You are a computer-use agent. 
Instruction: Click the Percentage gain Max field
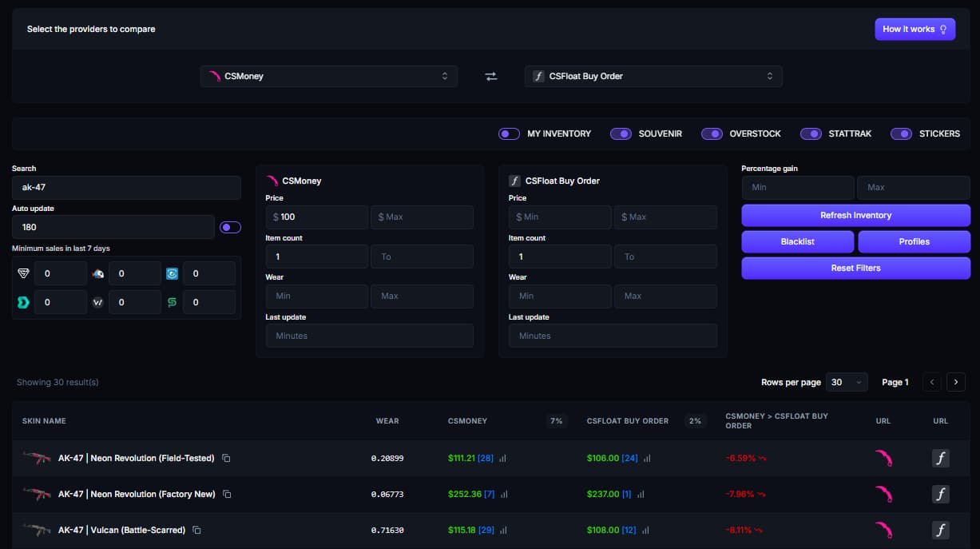(914, 188)
